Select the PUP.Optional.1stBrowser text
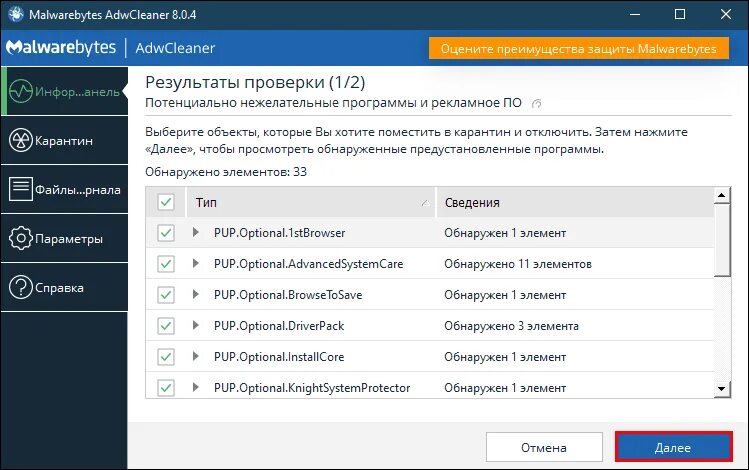The width and height of the screenshot is (749, 470). [279, 233]
